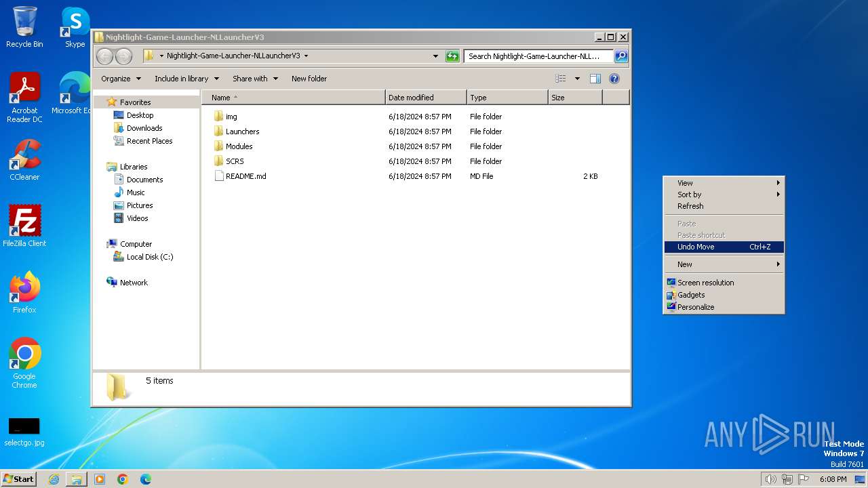This screenshot has height=488, width=868.
Task: Open the Include in library dropdown
Action: click(x=186, y=79)
